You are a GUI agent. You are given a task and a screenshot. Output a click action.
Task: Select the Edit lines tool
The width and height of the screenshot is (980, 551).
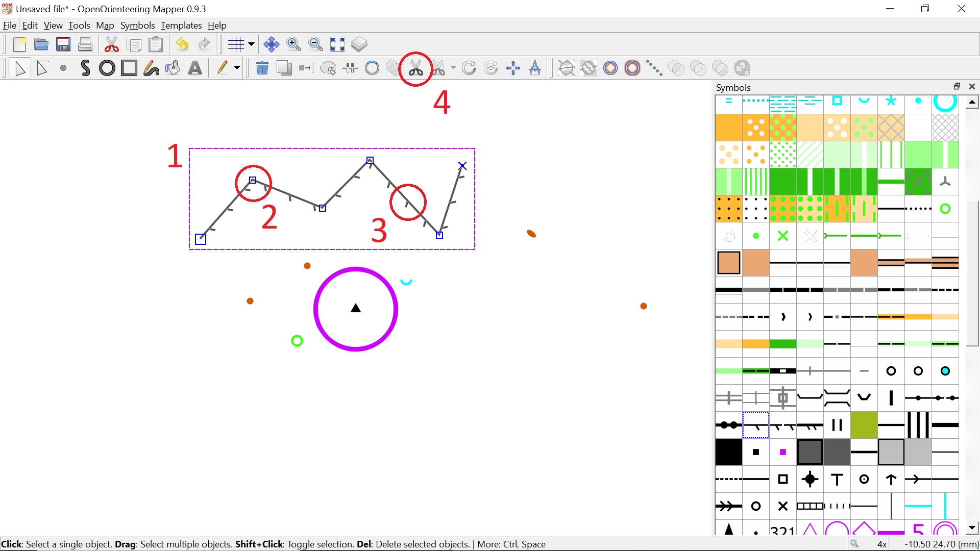[x=42, y=68]
